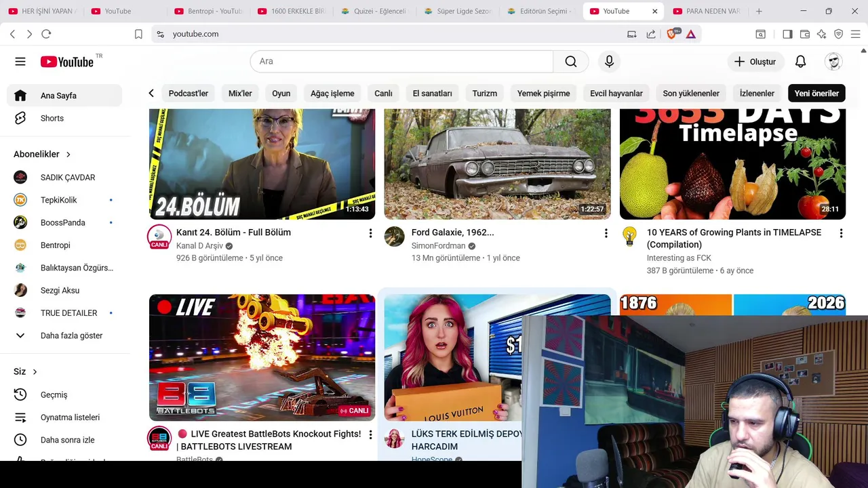
Task: Open Sezgi Aksu subscription channel
Action: tap(64, 290)
